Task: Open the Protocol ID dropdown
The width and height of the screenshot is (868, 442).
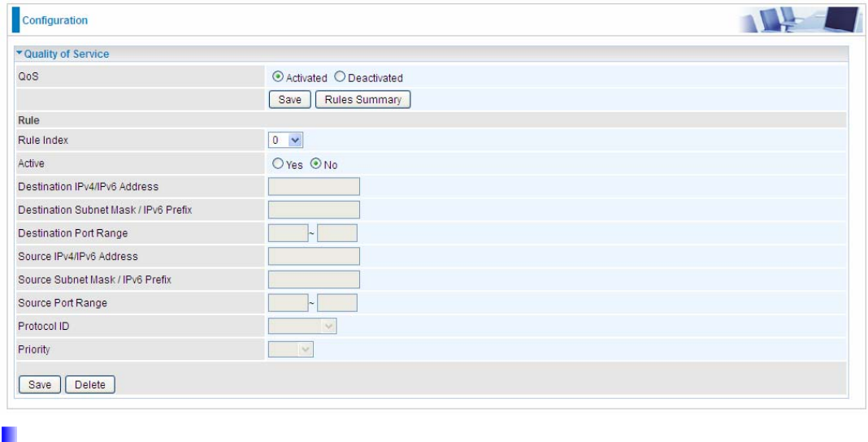Action: click(x=302, y=327)
